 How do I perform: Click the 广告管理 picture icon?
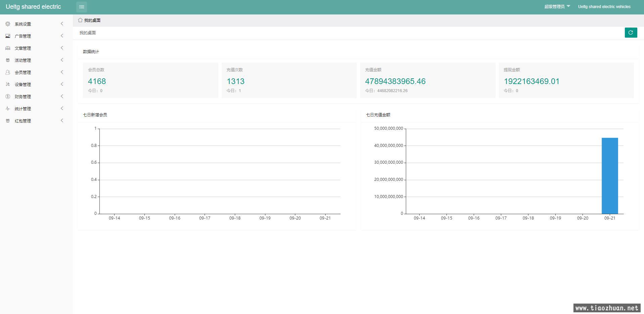(x=8, y=36)
